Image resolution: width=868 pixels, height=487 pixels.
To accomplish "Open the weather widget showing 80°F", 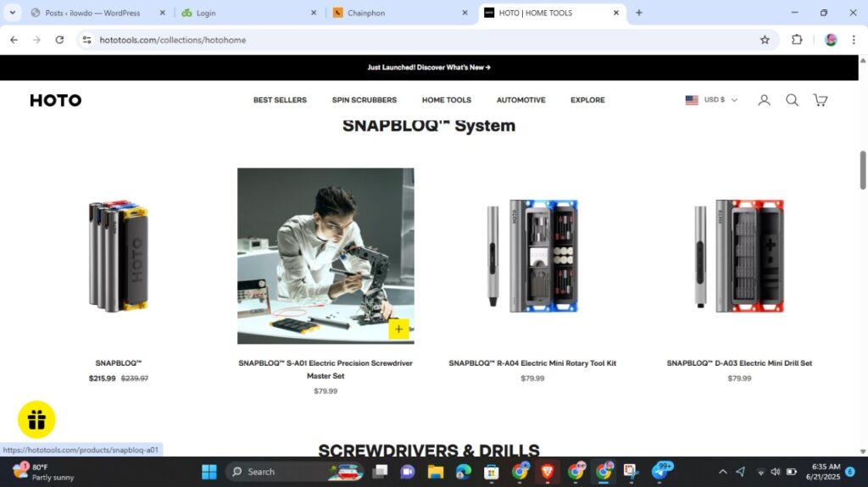I will (43, 472).
